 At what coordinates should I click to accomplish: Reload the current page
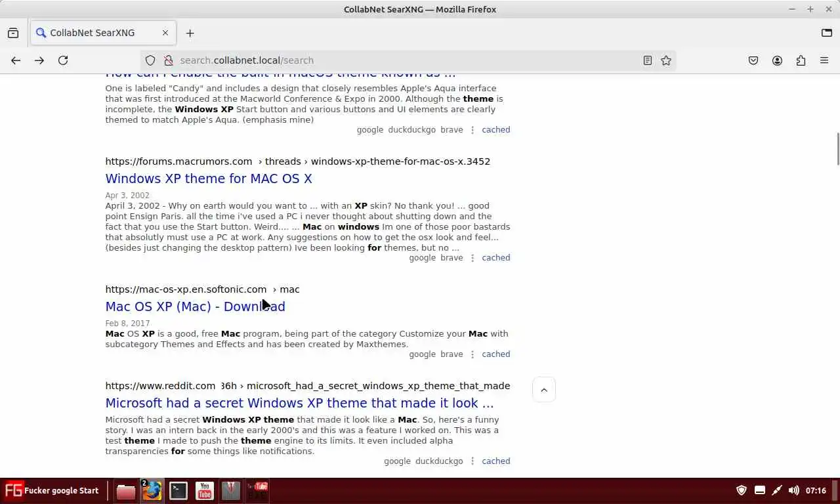click(x=63, y=60)
